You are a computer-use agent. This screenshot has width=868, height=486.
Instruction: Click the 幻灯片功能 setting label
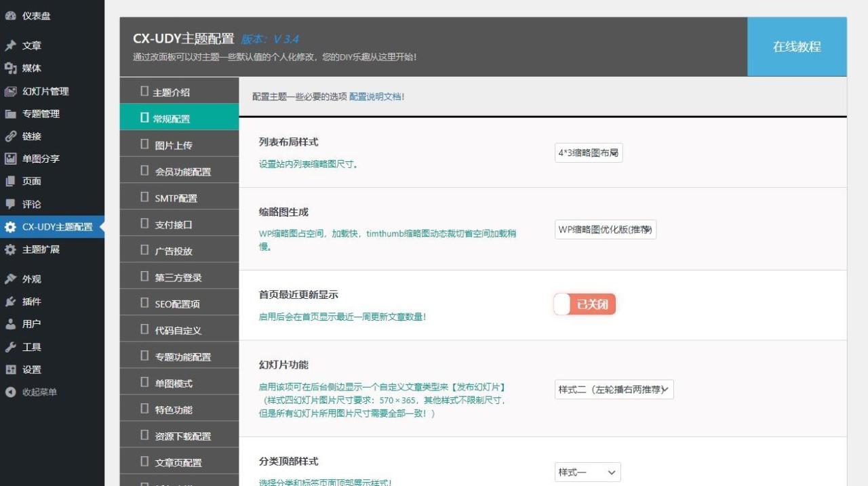tap(283, 365)
